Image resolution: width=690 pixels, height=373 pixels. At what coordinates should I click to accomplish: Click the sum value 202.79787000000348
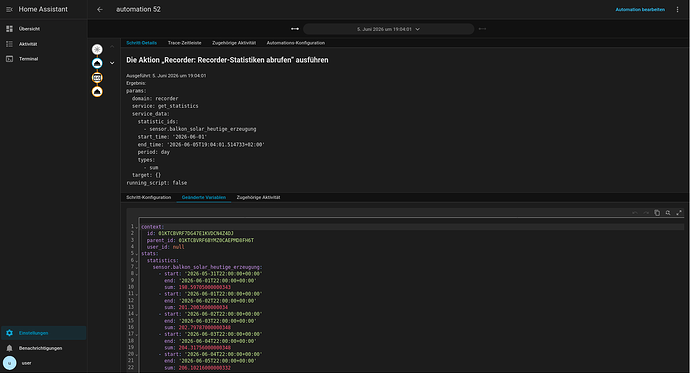[205, 328]
